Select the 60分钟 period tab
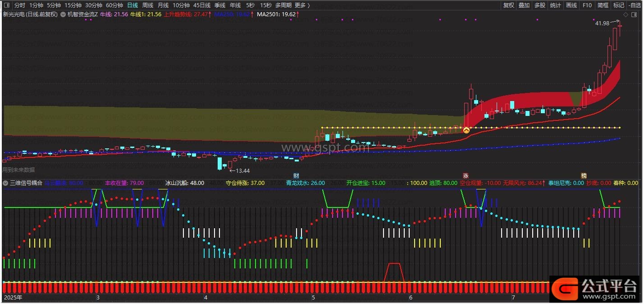 114,5
